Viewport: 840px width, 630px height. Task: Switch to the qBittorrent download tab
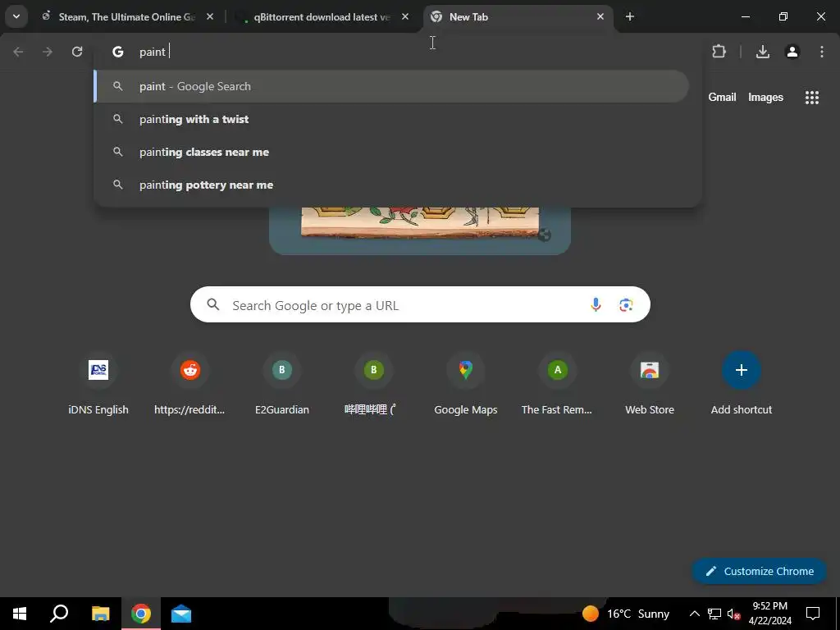tap(322, 16)
